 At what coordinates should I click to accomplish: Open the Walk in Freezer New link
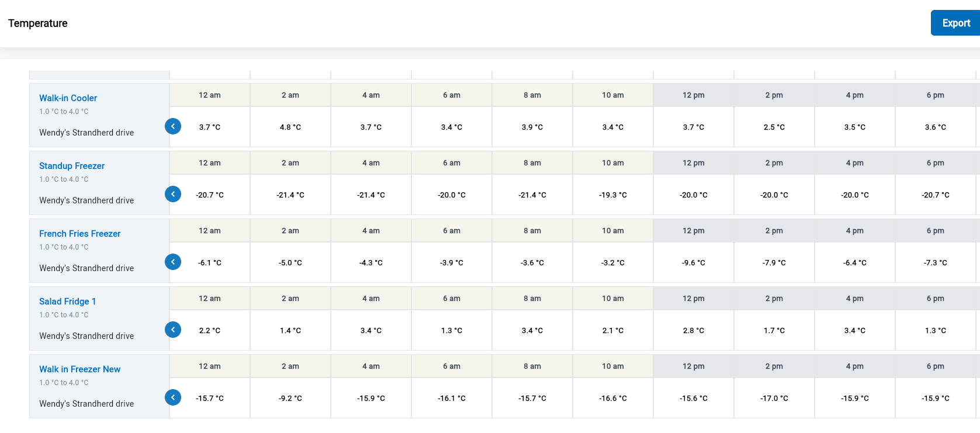click(x=79, y=369)
